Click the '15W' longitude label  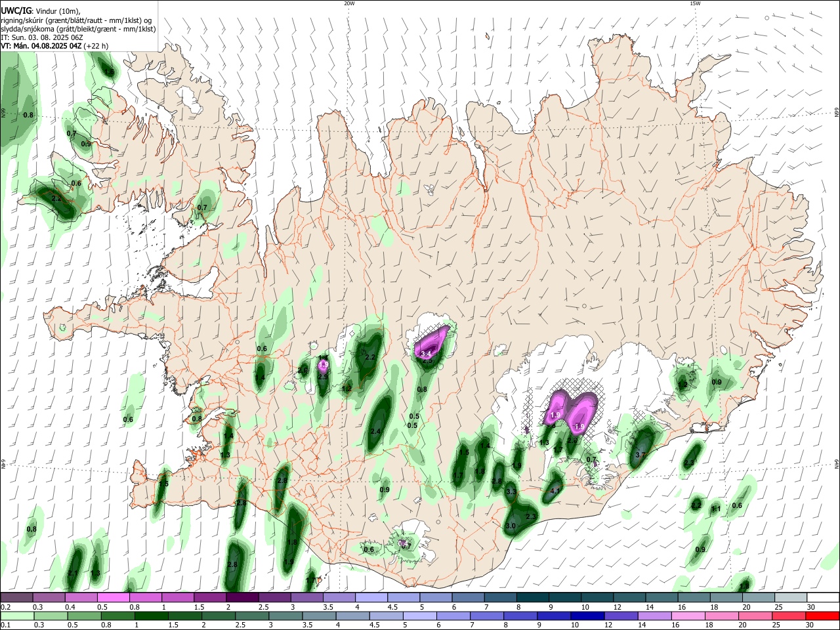tap(695, 3)
